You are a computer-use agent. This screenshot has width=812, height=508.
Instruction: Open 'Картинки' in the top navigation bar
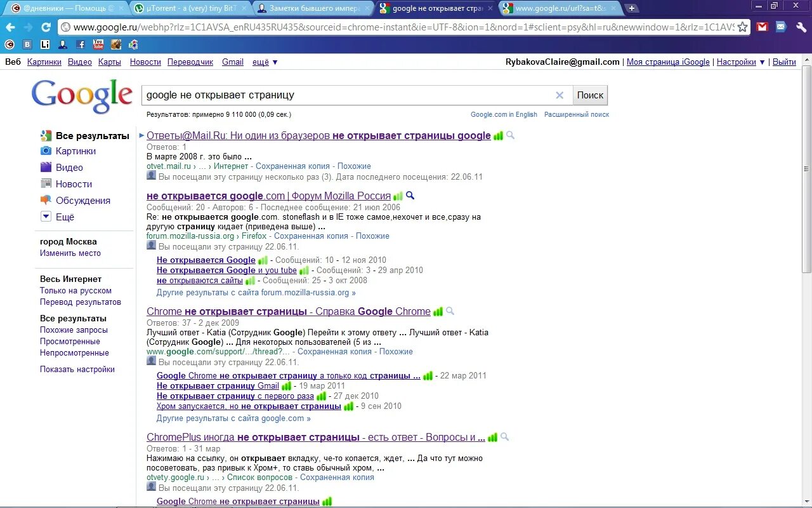[x=44, y=62]
